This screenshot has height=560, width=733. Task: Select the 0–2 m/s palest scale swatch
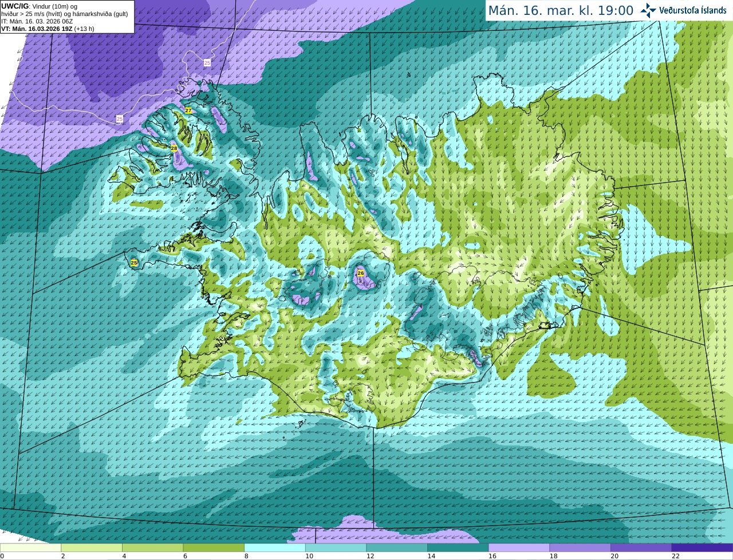[30, 548]
